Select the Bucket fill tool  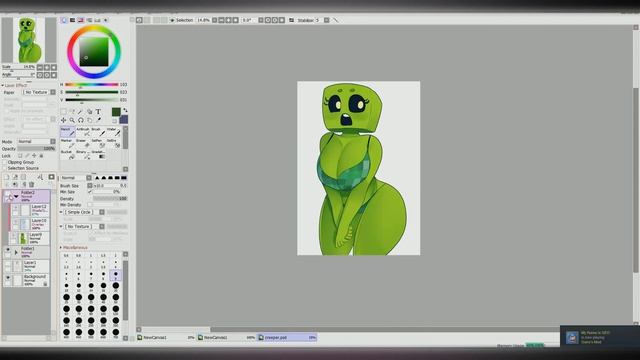68,154
